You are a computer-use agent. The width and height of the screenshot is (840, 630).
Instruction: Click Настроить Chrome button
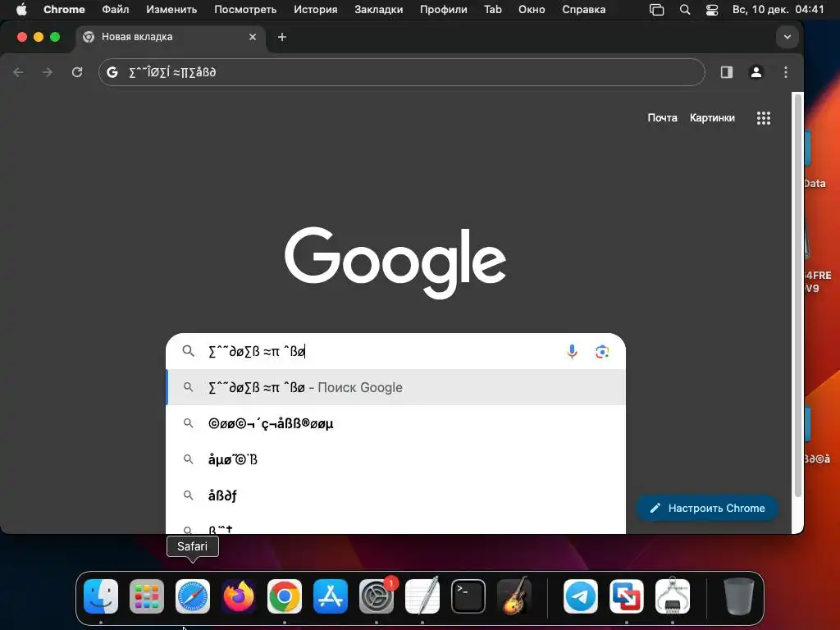707,508
